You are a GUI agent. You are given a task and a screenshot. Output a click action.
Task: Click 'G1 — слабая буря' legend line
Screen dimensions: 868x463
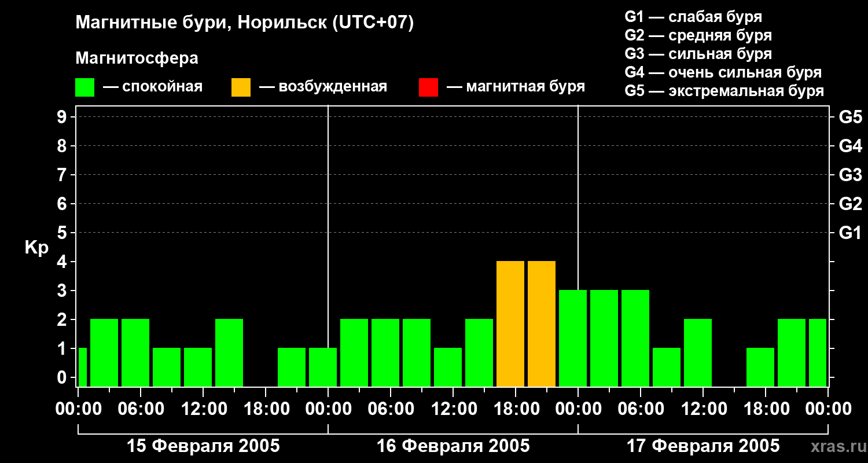(x=693, y=17)
